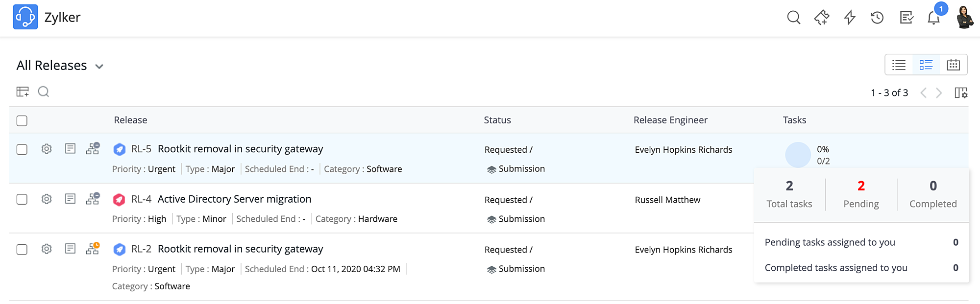Open the details note icon for RL-4
Screen dimensions: 980x304
(70, 199)
